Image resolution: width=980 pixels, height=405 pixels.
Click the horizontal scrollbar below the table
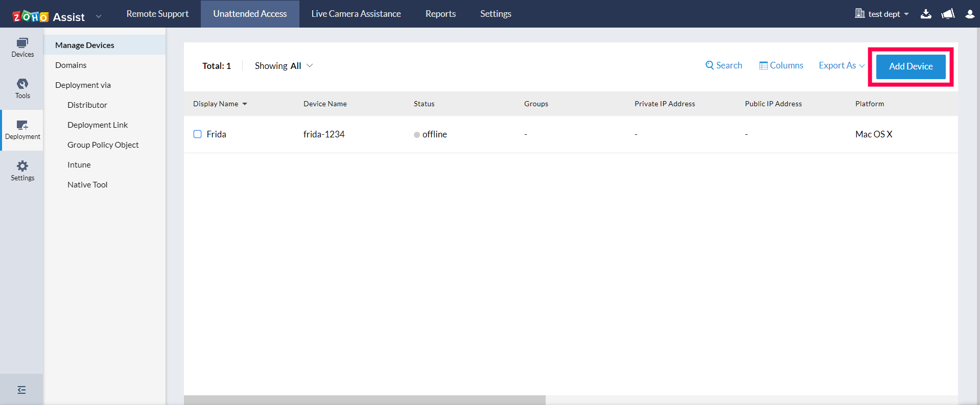tap(364, 400)
